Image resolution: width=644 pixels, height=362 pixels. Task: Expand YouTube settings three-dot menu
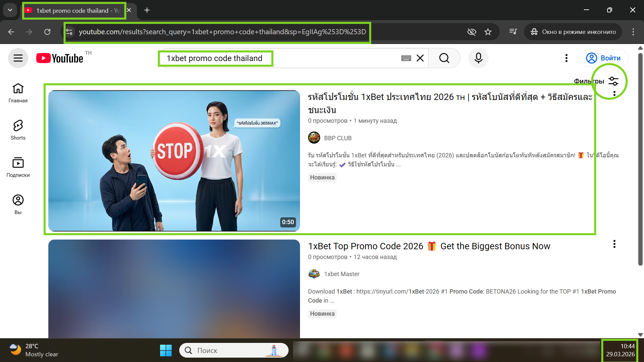coord(566,58)
